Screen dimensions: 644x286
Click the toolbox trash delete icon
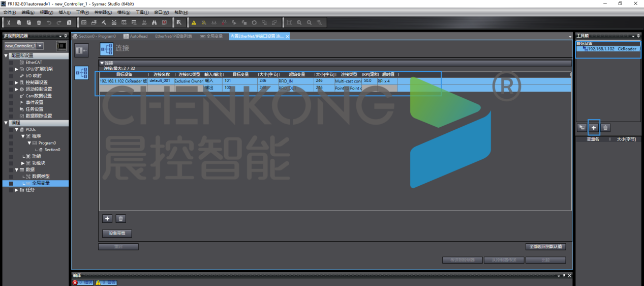click(605, 128)
